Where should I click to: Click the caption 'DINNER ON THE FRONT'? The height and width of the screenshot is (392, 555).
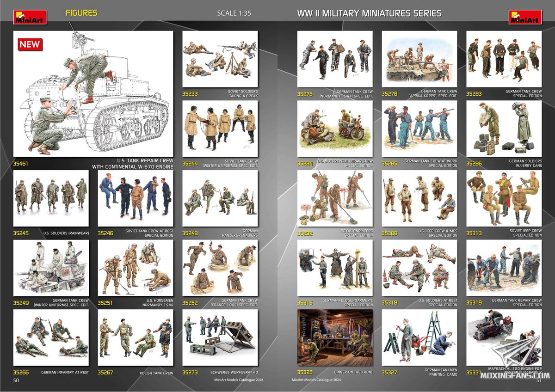(x=353, y=373)
